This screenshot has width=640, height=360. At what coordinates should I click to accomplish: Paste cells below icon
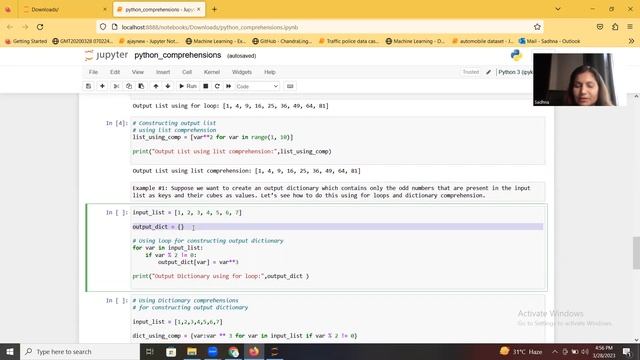tap(141, 86)
